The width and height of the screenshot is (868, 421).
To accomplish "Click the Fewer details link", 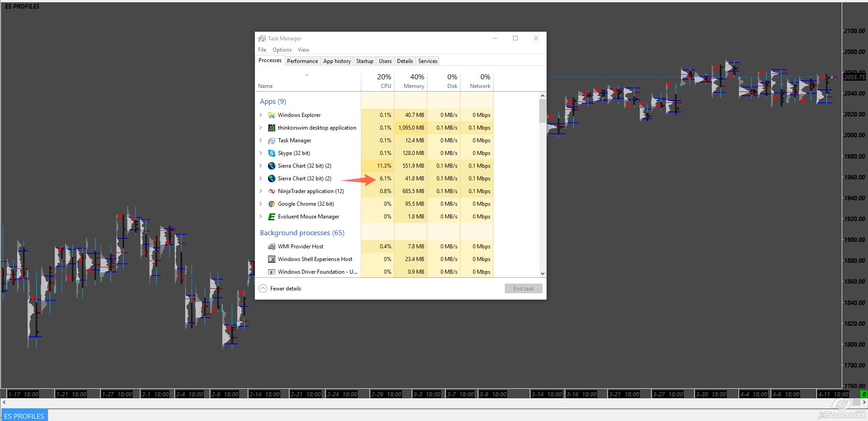I will [286, 289].
